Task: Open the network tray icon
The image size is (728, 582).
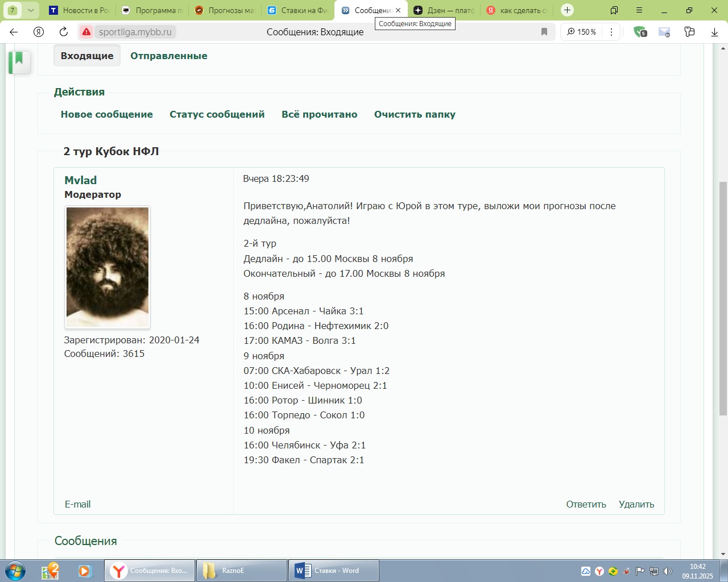Action: click(654, 571)
